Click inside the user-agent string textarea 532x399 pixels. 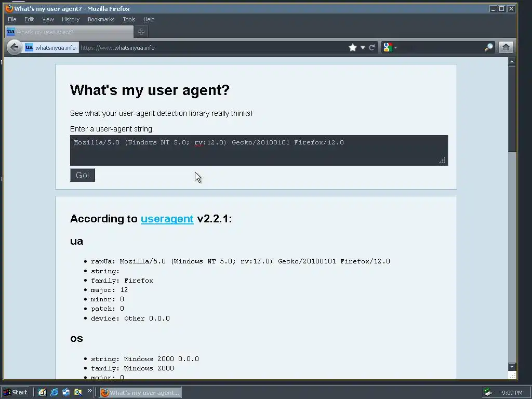click(259, 151)
